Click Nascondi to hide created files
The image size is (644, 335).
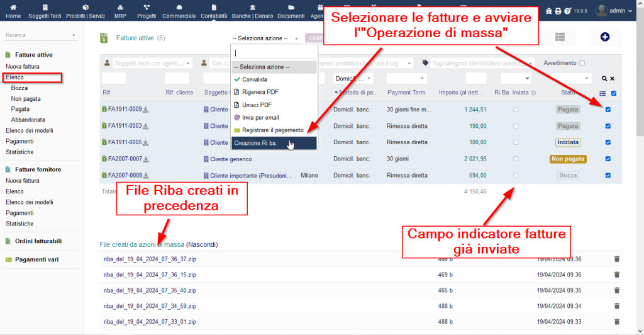click(202, 244)
